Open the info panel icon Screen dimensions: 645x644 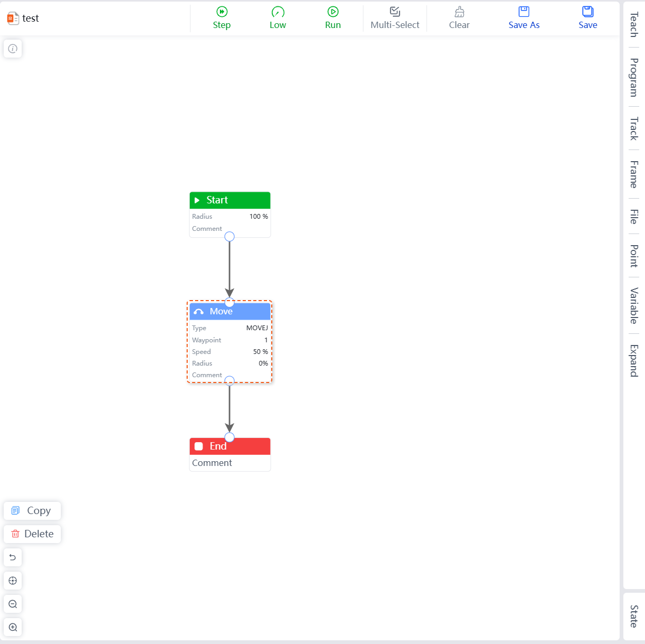point(13,49)
